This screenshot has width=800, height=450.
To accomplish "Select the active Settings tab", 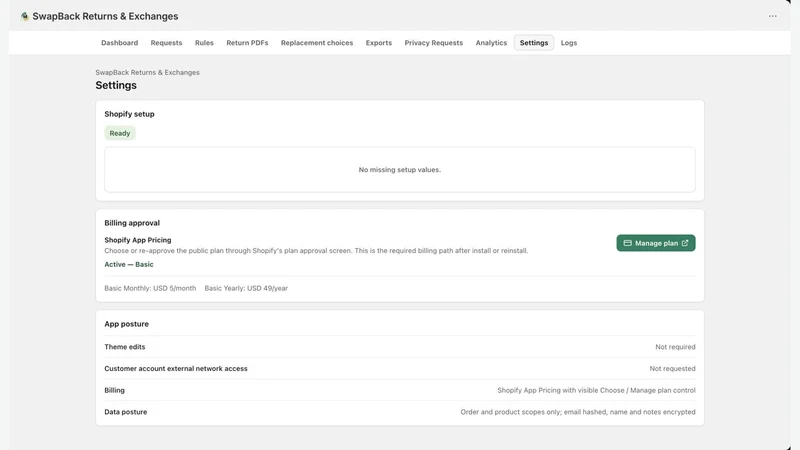I will pos(534,43).
